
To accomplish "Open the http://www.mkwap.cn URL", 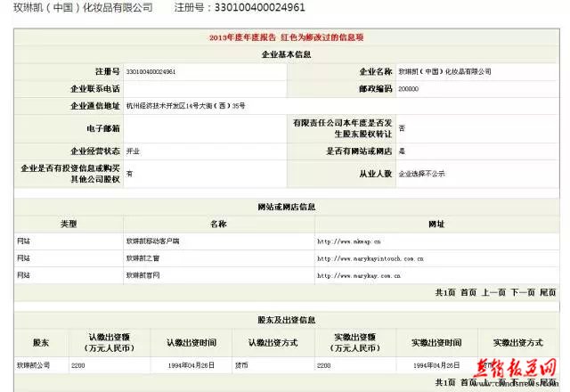I will coord(348,241).
